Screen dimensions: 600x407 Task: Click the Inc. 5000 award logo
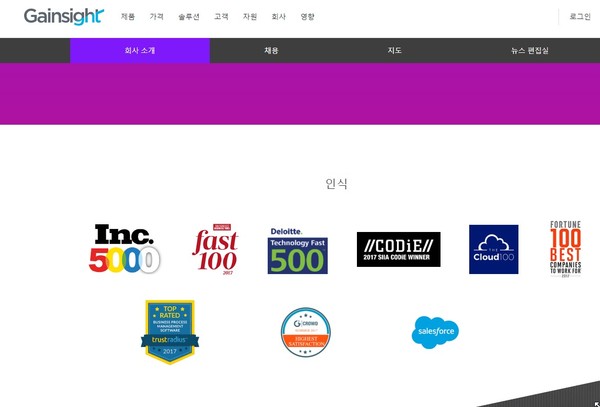pos(124,248)
